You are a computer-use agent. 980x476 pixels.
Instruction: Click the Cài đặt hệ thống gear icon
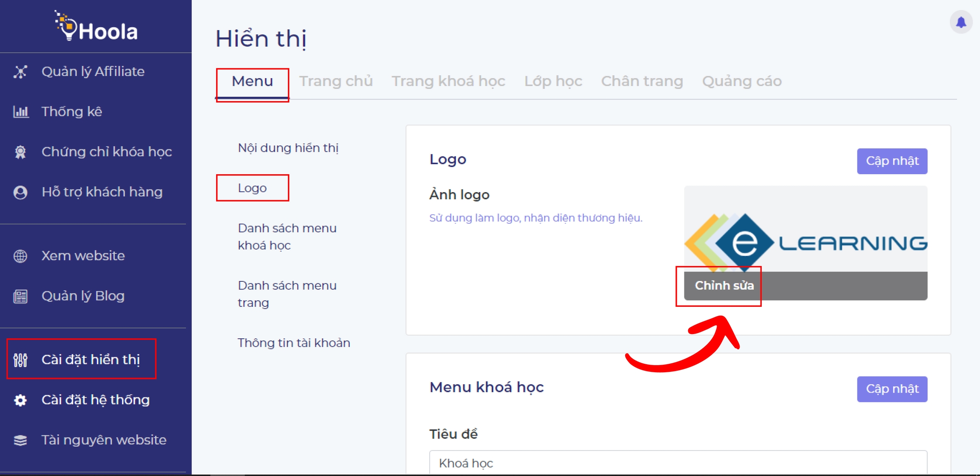tap(20, 400)
